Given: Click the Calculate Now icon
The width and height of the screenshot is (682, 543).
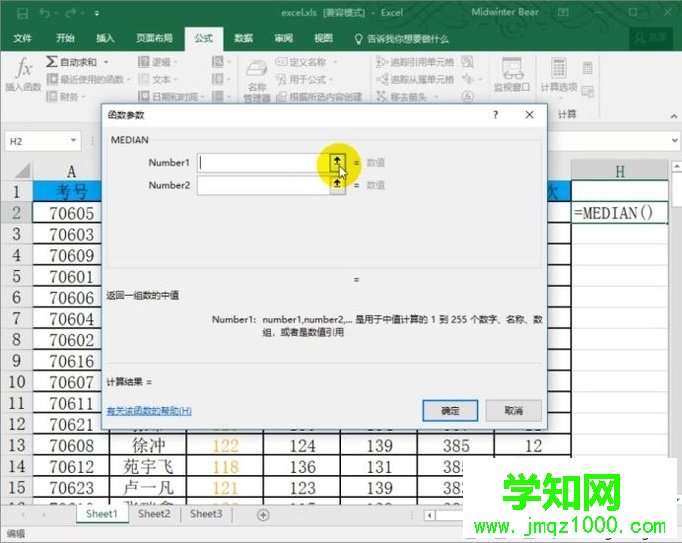Looking at the screenshot, I should pyautogui.click(x=588, y=68).
